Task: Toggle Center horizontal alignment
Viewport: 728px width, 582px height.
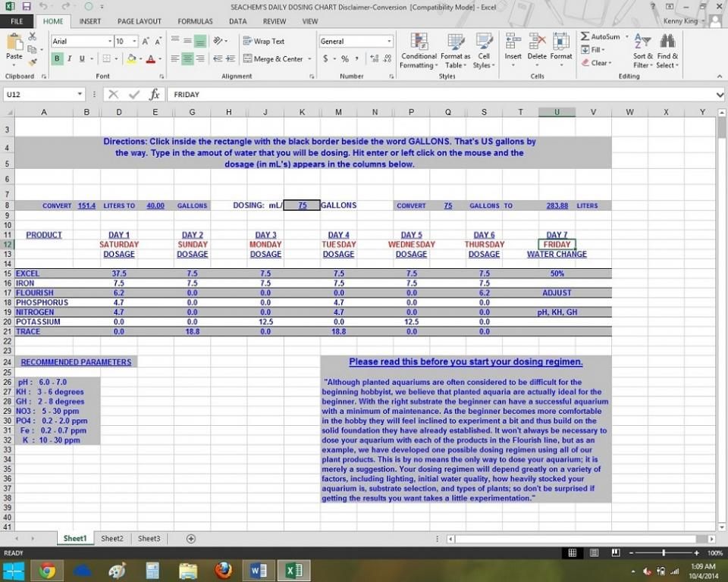Action: (x=187, y=59)
